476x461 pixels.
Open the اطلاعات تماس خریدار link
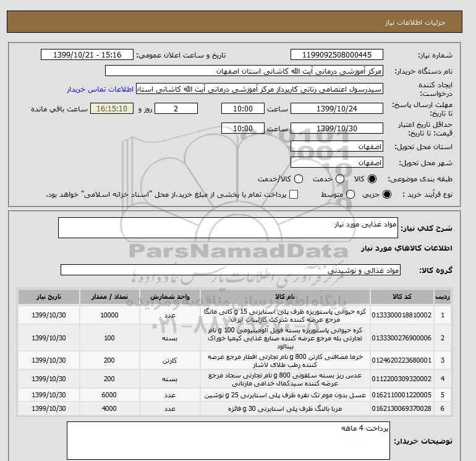click(x=100, y=89)
